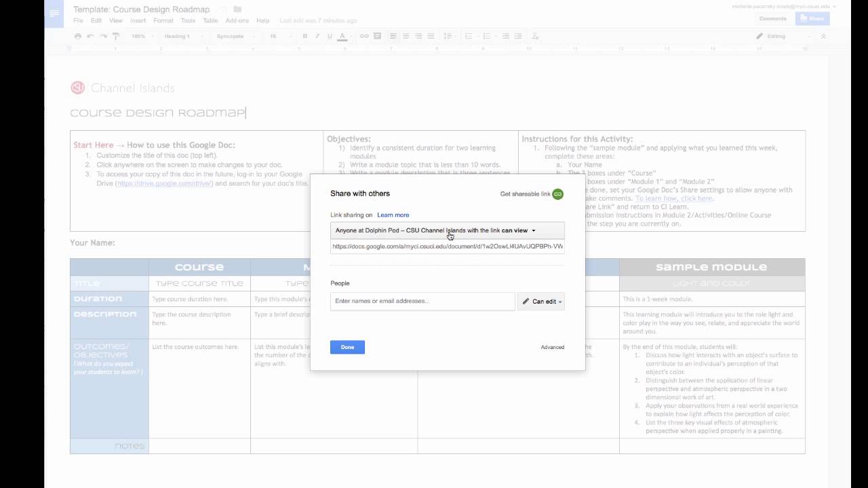Open the View menu
Image resolution: width=868 pixels, height=488 pixels.
point(116,21)
